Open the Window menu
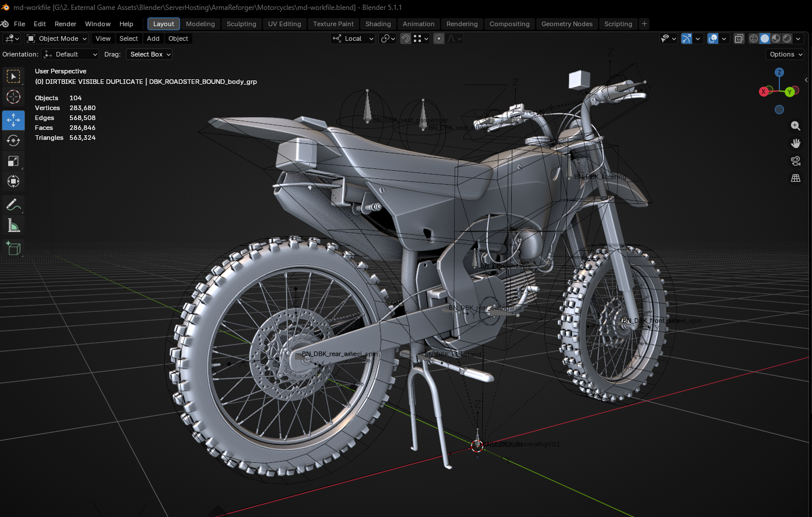 click(x=97, y=24)
